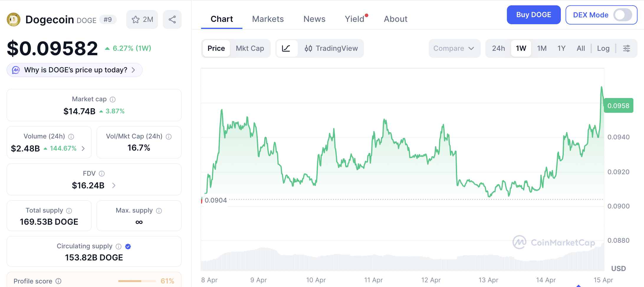Open 'Why is DOGE's price up today?'
Viewport: 644px width, 287px height.
point(75,70)
